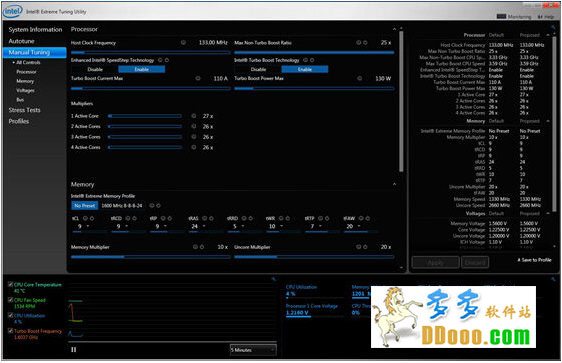This screenshot has width=562, height=363.
Task: Click the 1 Active Core multiplier slider
Action: point(145,116)
